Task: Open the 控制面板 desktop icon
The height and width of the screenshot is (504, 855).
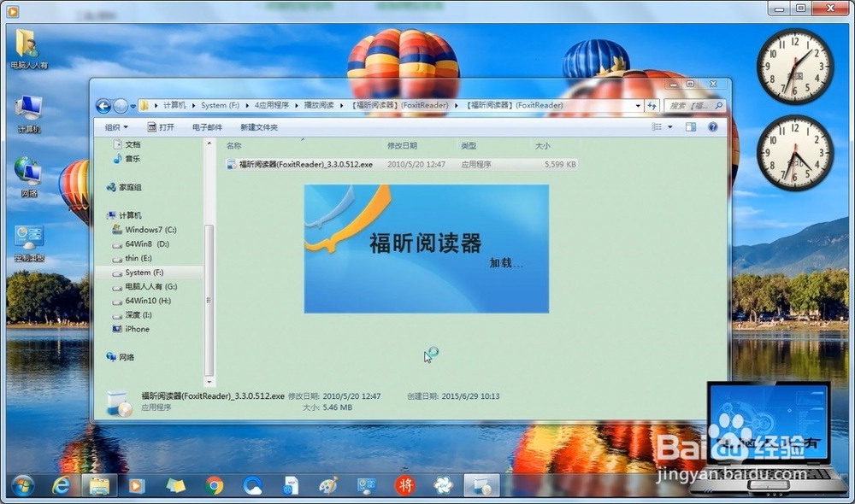Action: [x=28, y=243]
